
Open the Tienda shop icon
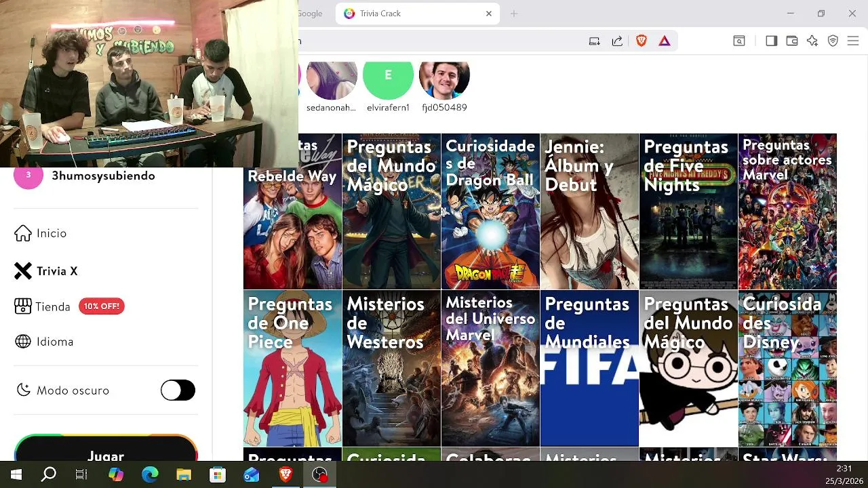[x=23, y=306]
